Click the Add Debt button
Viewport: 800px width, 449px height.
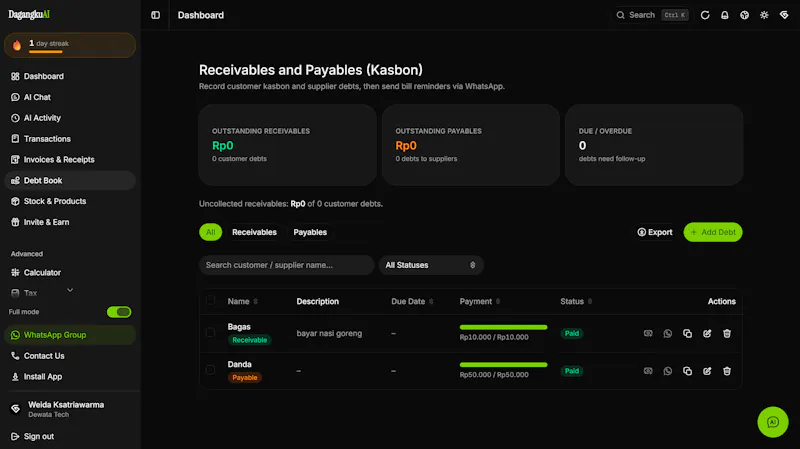tap(713, 232)
